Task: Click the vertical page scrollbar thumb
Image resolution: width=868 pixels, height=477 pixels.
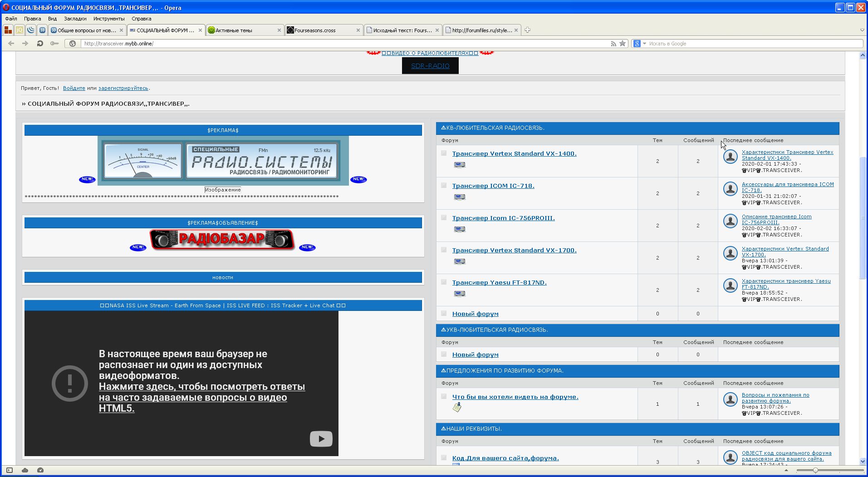Action: click(x=863, y=218)
